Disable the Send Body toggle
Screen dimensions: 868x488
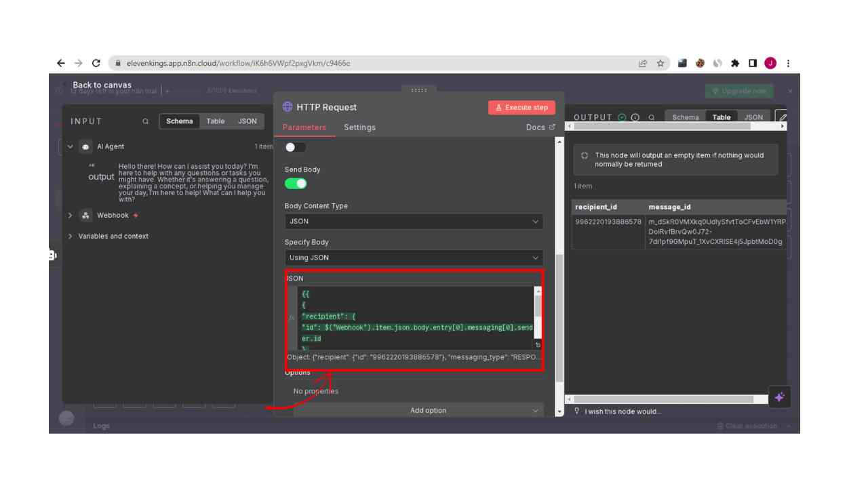coord(296,184)
